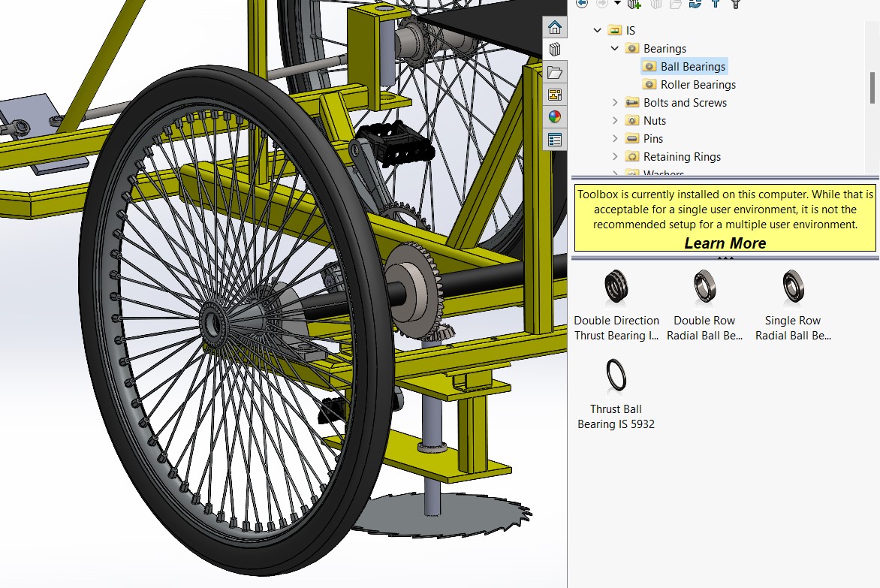Open Configure Toolbox bolt icon

pyautogui.click(x=736, y=3)
